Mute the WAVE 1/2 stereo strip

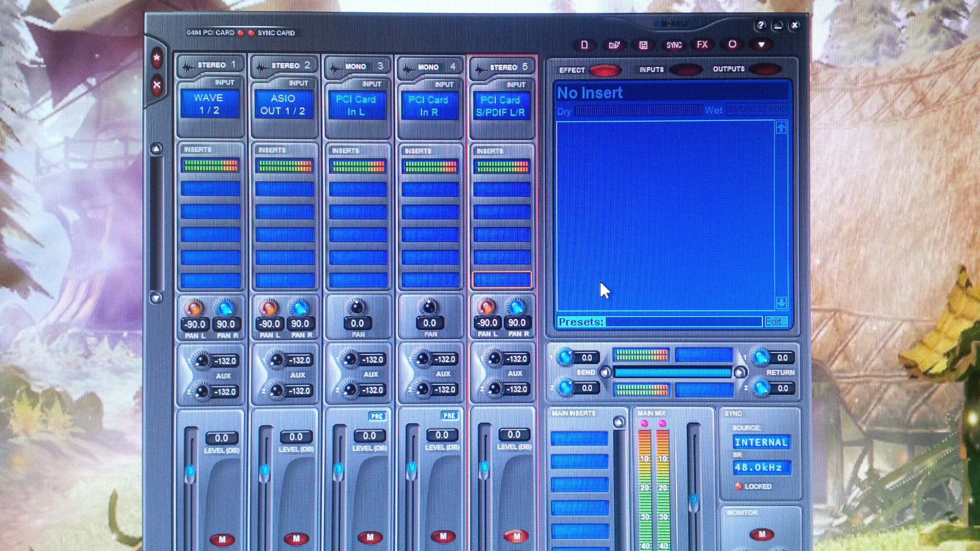coord(222,540)
